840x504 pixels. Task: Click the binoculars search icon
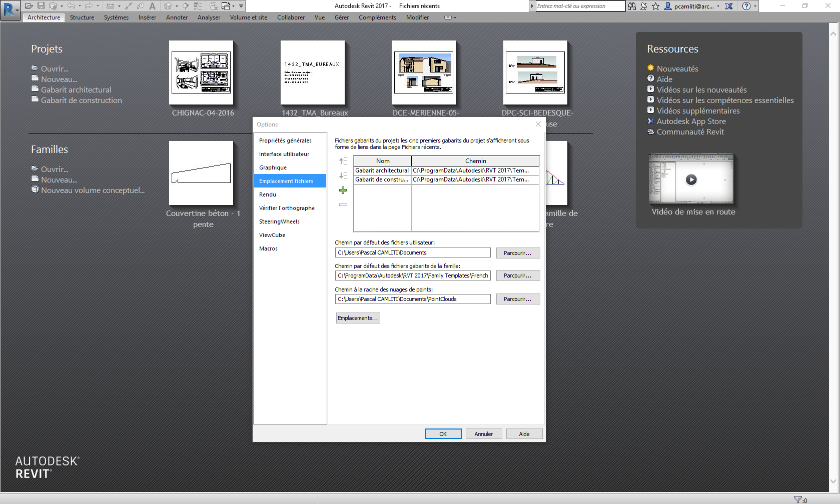[x=632, y=6]
